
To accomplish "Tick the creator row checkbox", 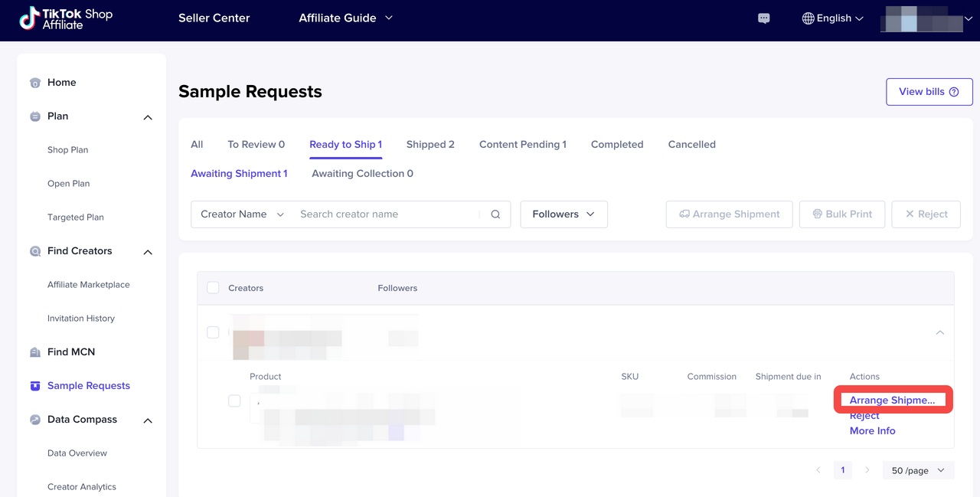I will click(213, 332).
